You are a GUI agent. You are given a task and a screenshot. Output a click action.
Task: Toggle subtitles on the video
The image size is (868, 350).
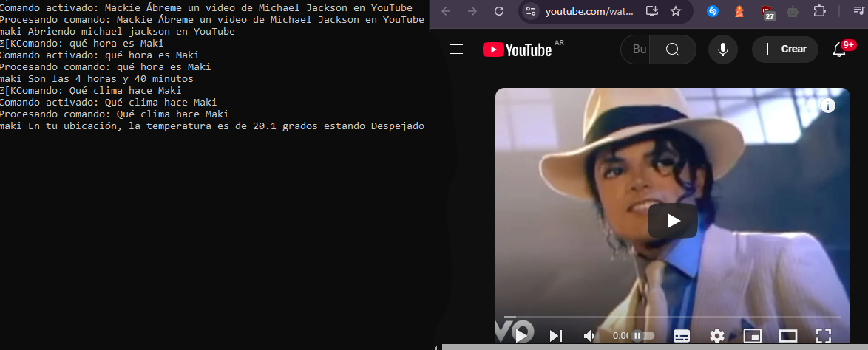[x=682, y=336]
